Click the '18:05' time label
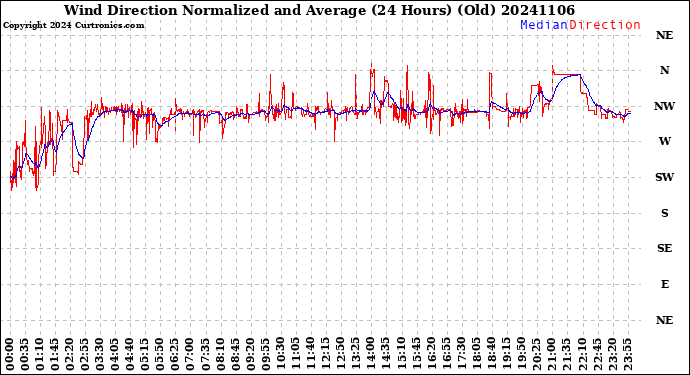Viewport: 690px width, 375px height. tap(477, 354)
